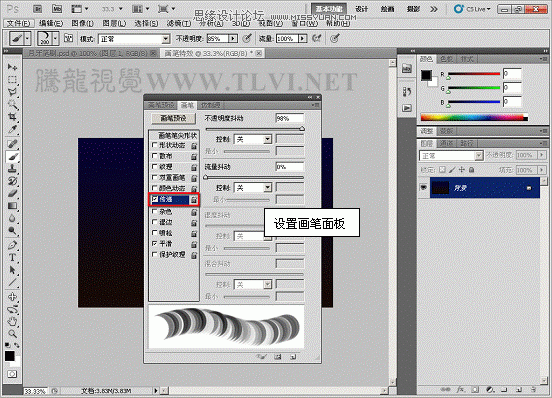Select the Line shape tool
552x398 pixels.
click(12, 283)
